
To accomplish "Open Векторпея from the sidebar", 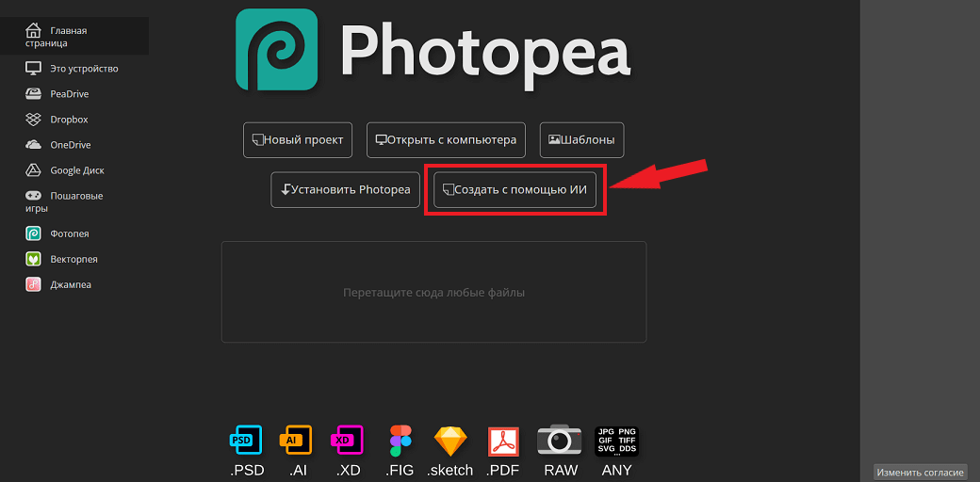I will [73, 259].
